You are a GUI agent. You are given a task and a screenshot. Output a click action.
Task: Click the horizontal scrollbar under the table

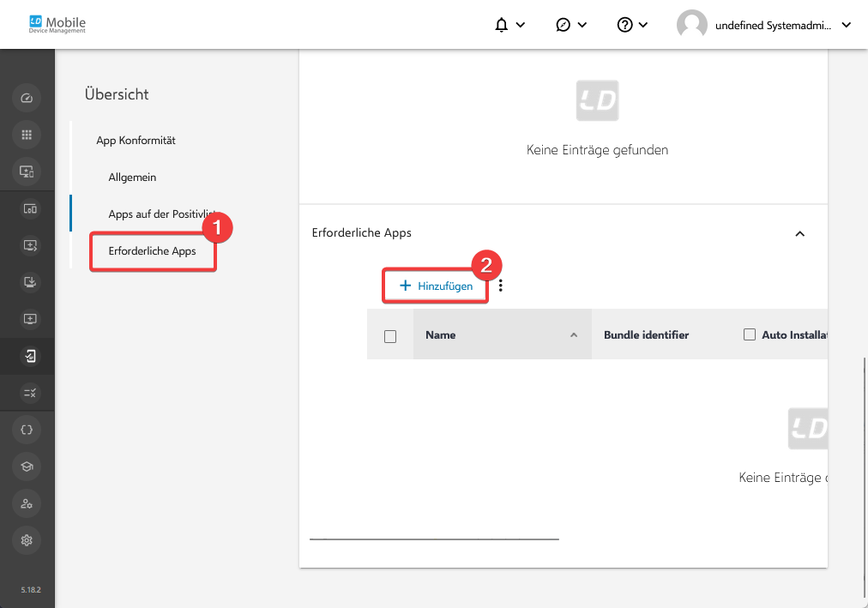coord(435,539)
